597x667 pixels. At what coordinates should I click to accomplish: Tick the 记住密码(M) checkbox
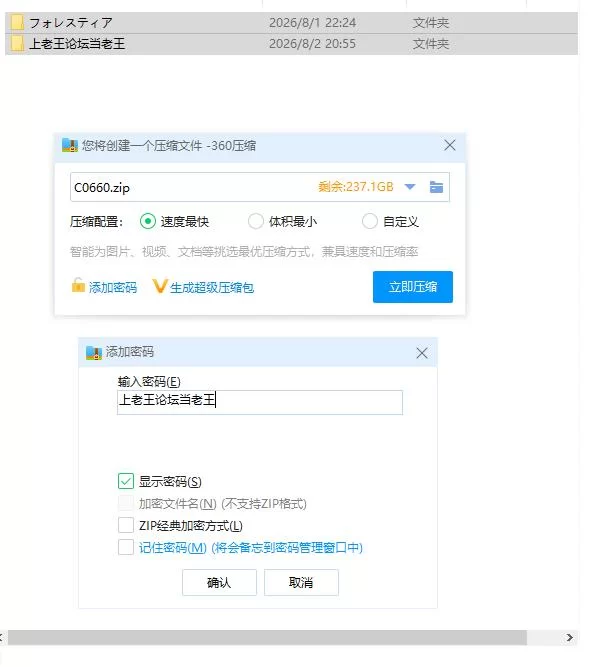(x=126, y=547)
